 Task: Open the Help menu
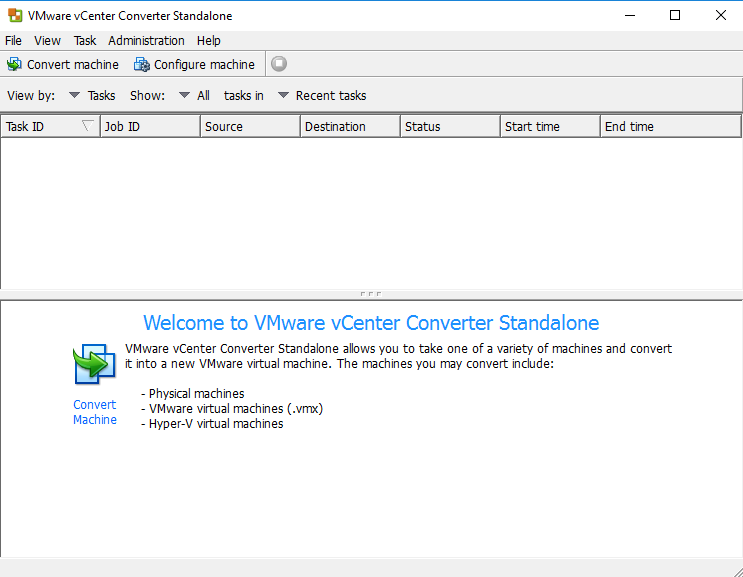click(x=208, y=41)
